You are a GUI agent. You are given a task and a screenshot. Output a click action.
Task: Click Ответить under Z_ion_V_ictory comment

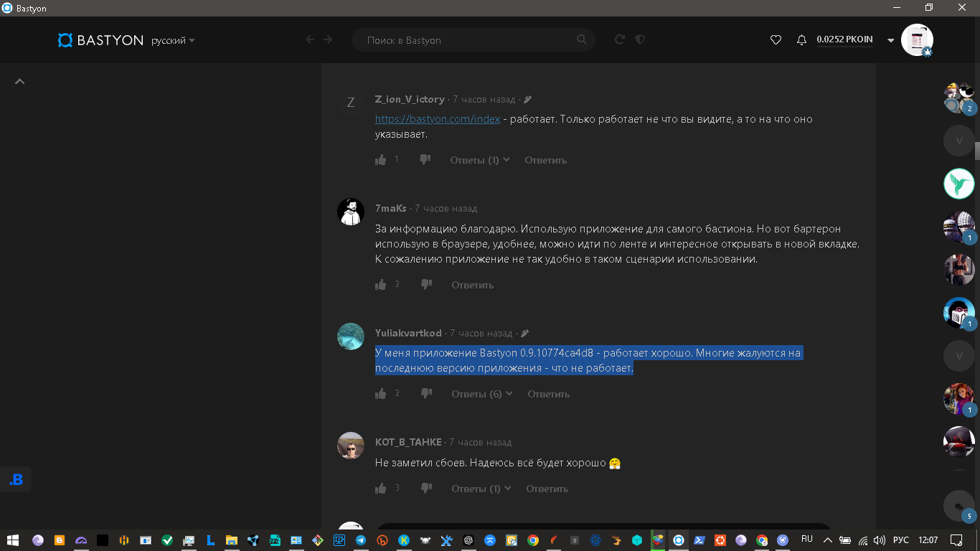[545, 160]
